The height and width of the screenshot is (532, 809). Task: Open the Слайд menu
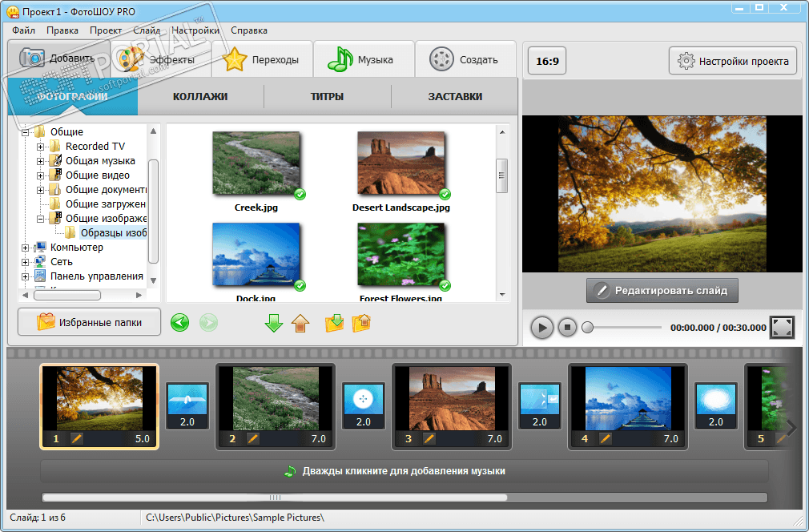(x=147, y=30)
